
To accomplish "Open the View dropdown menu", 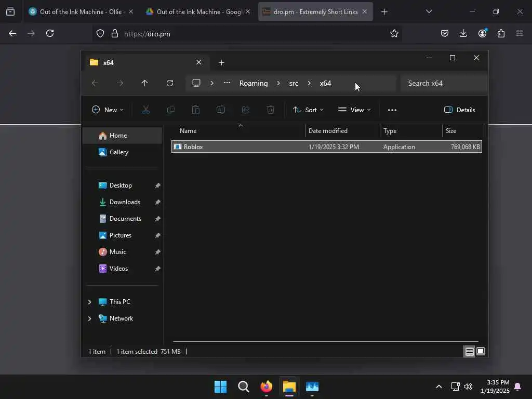I will [354, 110].
